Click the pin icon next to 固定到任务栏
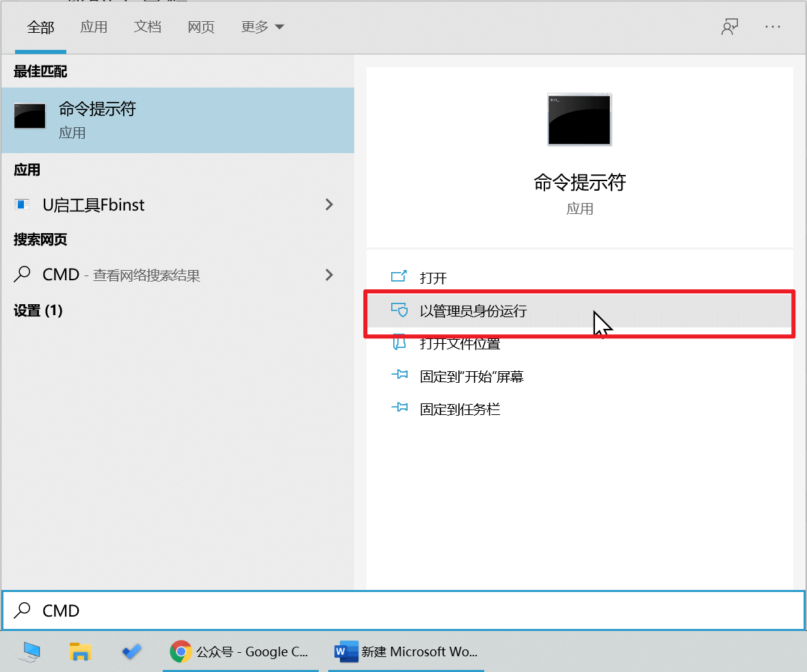 click(399, 409)
